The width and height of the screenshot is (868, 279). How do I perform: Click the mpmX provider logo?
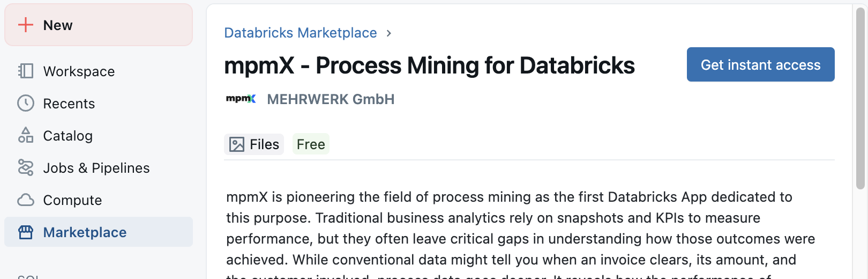coord(241,99)
